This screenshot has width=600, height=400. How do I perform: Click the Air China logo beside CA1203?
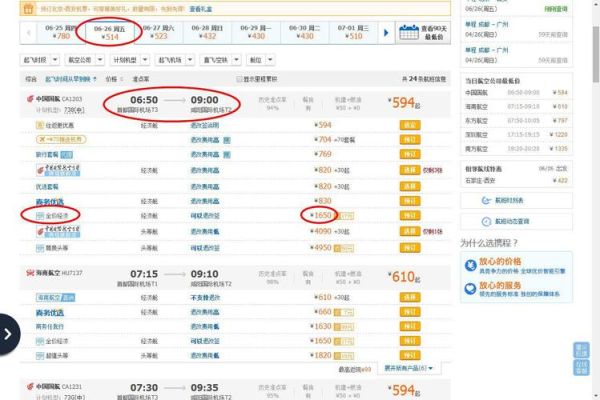pyautogui.click(x=30, y=99)
